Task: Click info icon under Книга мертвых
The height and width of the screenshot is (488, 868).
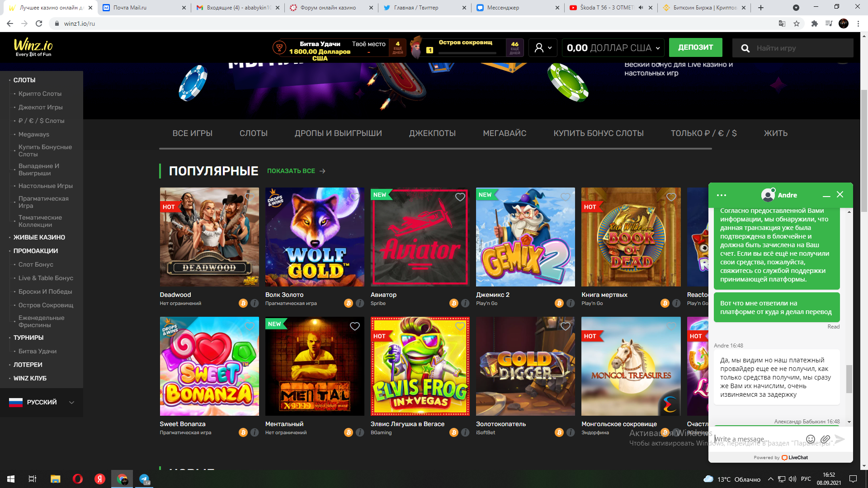Action: tap(676, 303)
